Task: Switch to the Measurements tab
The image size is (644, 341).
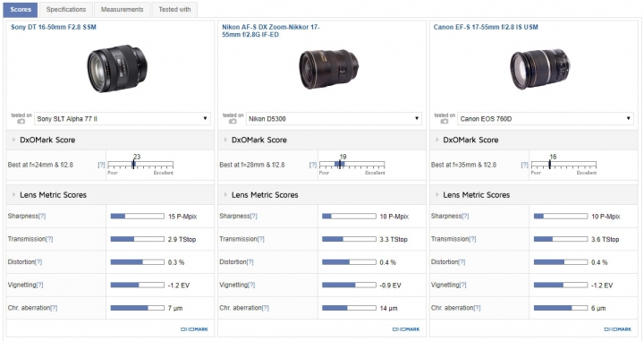Action: point(122,10)
